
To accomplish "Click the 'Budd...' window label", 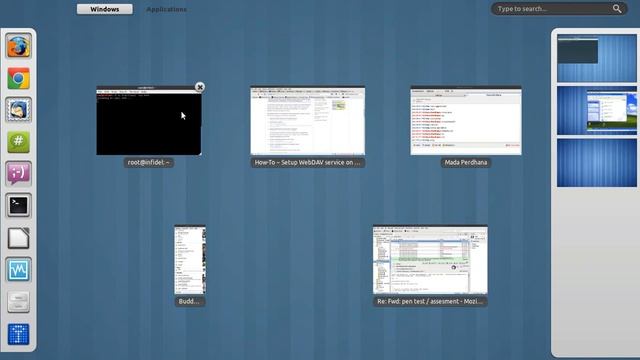I will 189,302.
